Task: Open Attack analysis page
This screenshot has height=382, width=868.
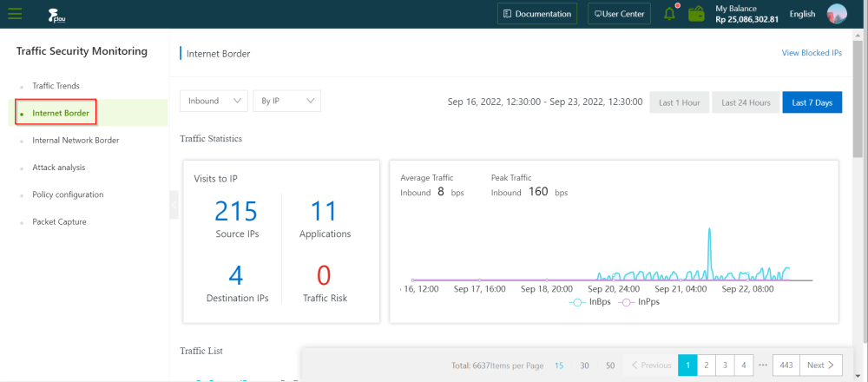Action: [59, 168]
